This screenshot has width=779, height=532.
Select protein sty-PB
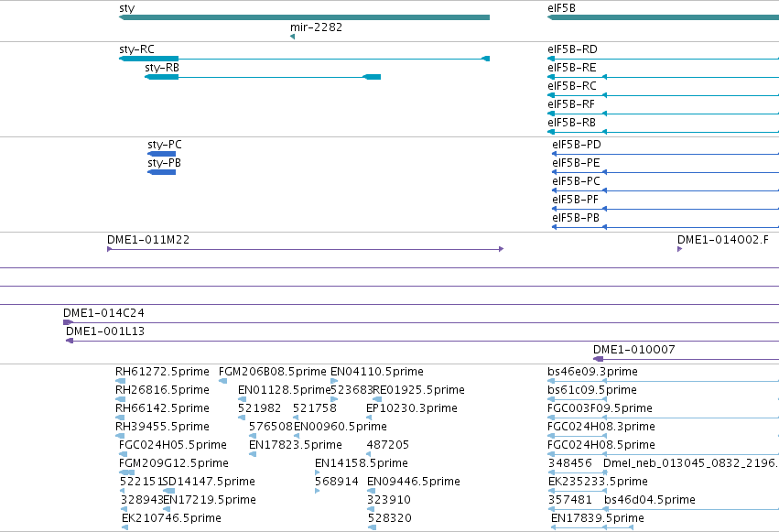(161, 172)
